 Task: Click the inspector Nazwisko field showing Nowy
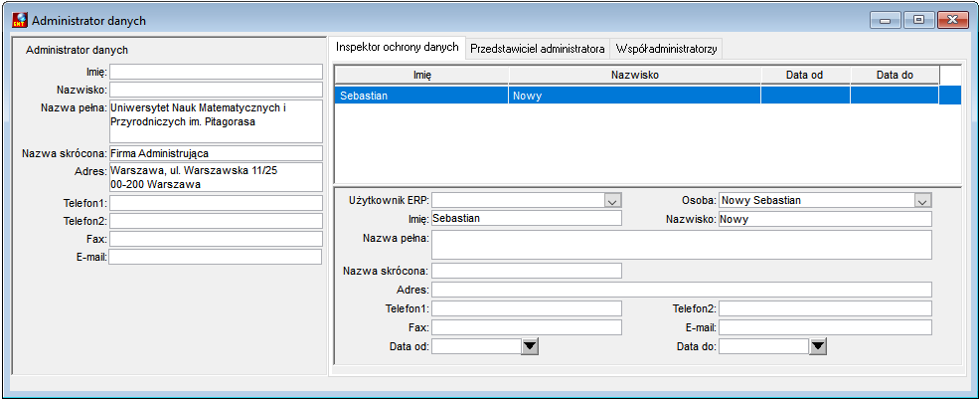pos(826,219)
